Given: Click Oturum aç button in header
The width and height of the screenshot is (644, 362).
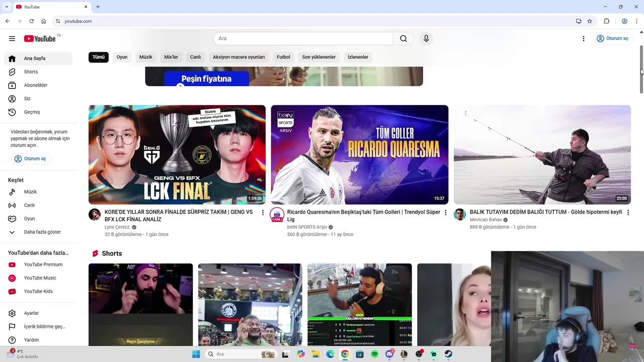Looking at the screenshot, I should [x=612, y=39].
